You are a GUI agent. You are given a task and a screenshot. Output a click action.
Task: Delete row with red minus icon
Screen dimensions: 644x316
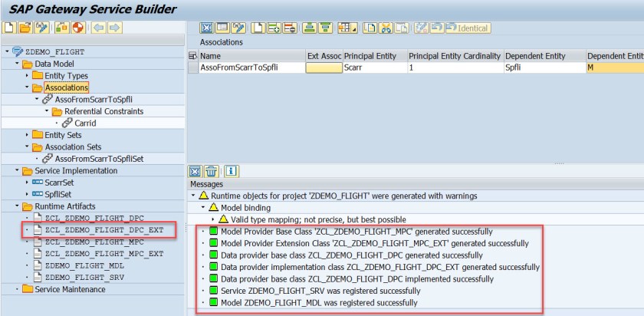290,28
